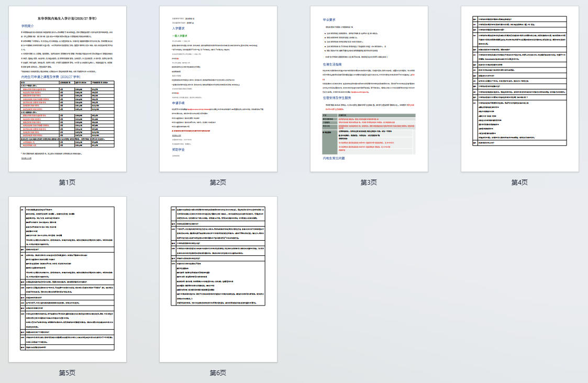Image resolution: width=588 pixels, height=383 pixels.
Task: Click the 第2页 page label
Action: coord(218,182)
